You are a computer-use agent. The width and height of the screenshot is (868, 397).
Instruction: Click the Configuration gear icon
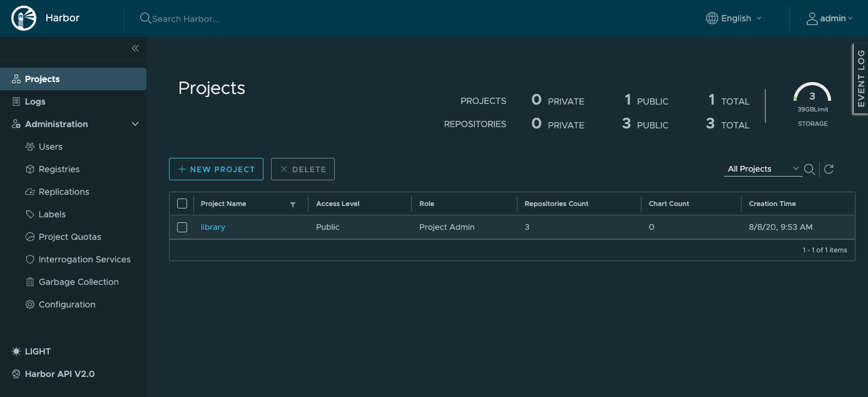(x=30, y=304)
